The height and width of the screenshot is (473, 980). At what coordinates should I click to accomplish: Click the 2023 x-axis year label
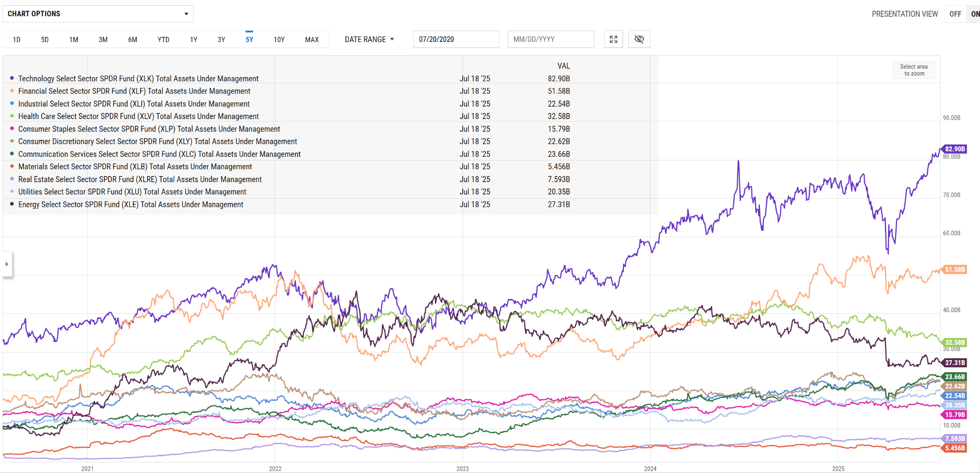[x=463, y=469]
